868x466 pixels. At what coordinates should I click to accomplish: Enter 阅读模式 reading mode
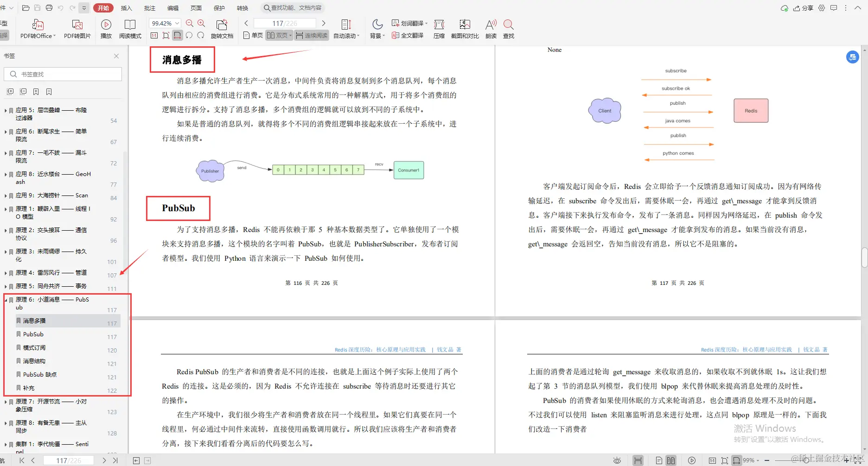coord(130,29)
